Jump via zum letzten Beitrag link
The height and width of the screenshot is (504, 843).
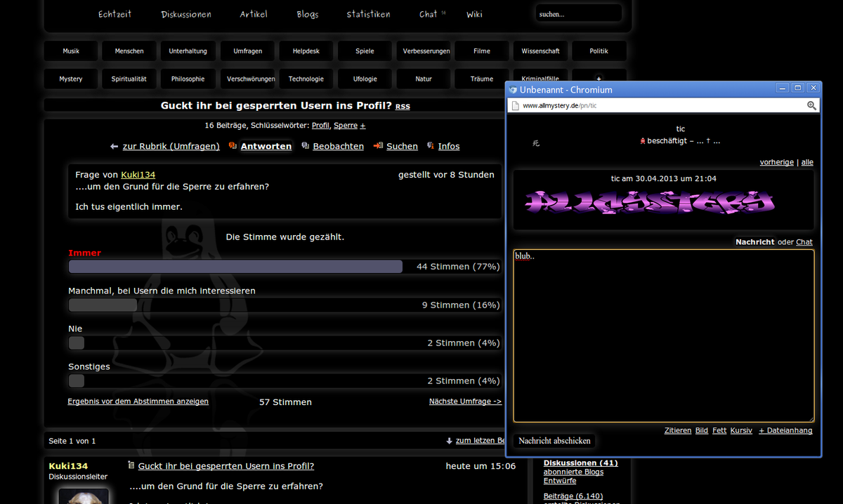coord(481,441)
